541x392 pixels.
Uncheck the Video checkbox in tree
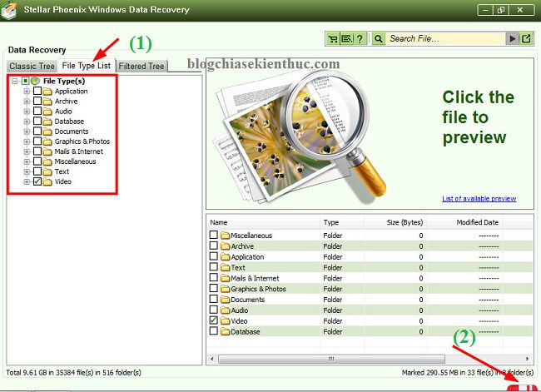(37, 181)
